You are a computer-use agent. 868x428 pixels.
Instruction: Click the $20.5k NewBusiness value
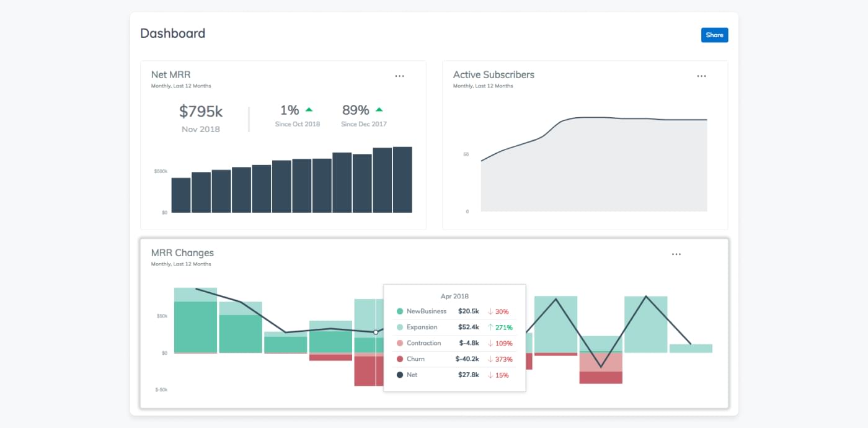[x=468, y=311]
